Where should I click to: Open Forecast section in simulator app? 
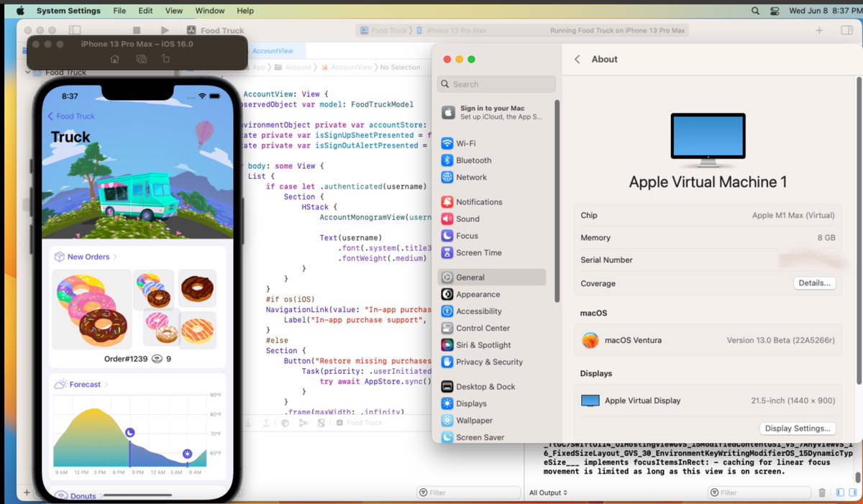(81, 385)
